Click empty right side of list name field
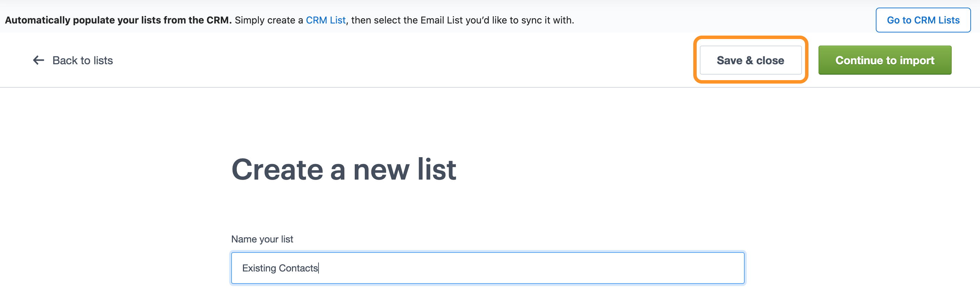 609,268
